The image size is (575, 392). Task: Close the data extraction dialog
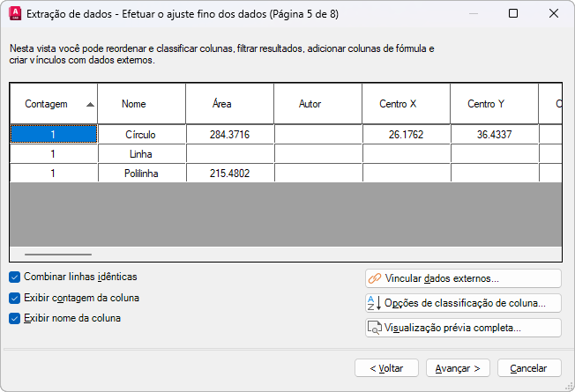coord(553,14)
